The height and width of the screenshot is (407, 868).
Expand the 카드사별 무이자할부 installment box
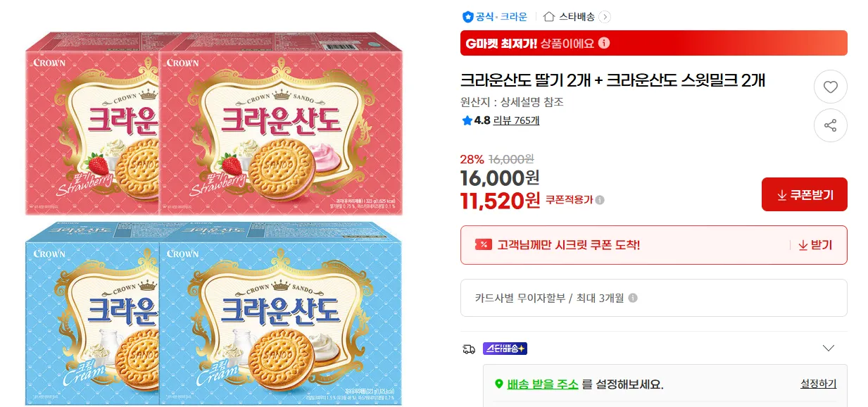653,298
